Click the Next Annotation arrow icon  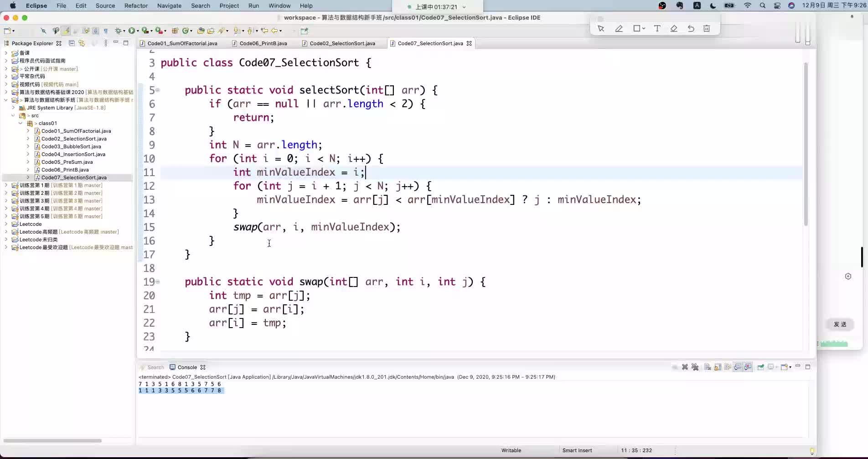(x=236, y=31)
